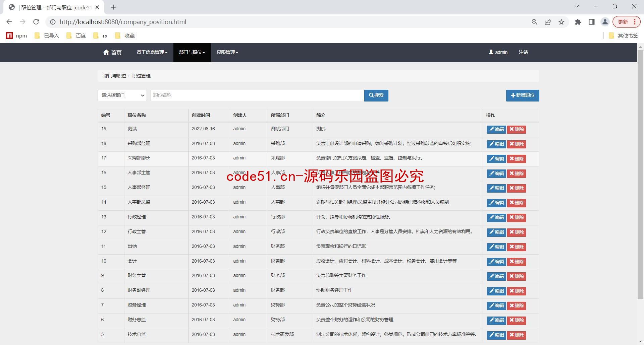
Task: Delete the 出纳 position
Action: tap(517, 247)
